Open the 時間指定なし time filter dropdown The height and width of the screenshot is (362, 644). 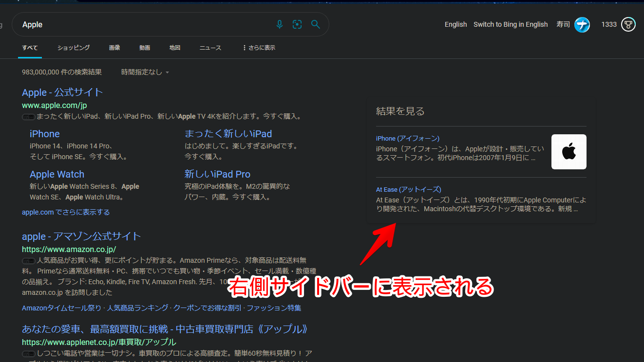[145, 72]
